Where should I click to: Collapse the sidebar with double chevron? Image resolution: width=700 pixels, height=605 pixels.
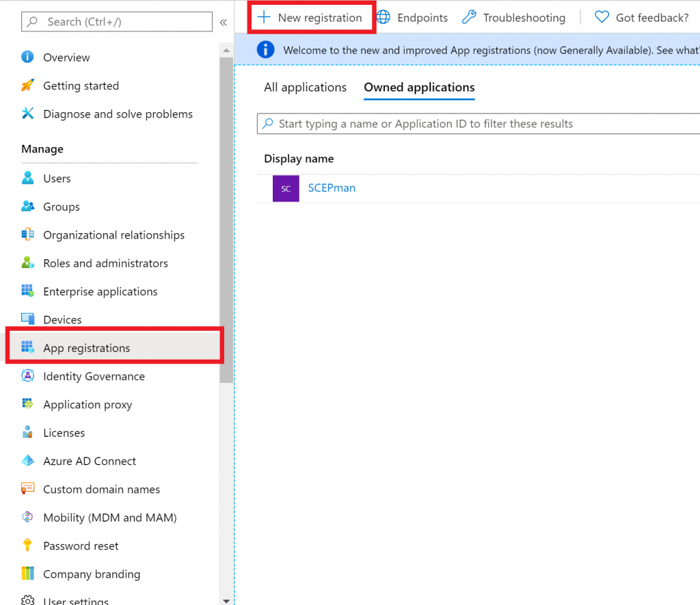tap(223, 23)
